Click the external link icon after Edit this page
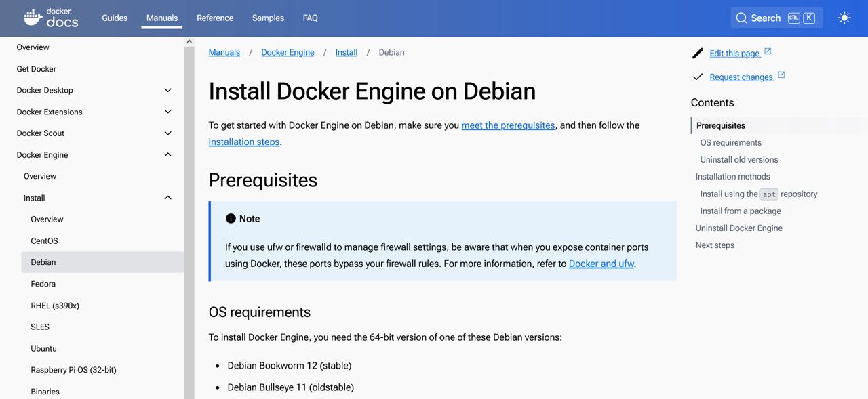 click(768, 51)
